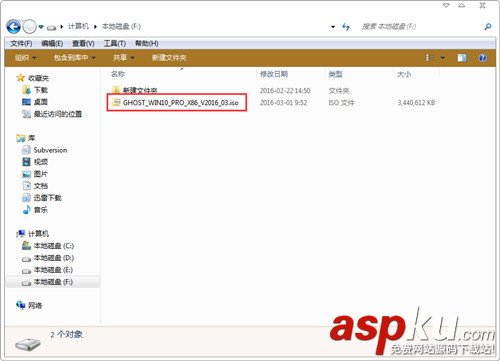
Task: Click date 2016-03-01 9:52 cell
Action: [283, 103]
